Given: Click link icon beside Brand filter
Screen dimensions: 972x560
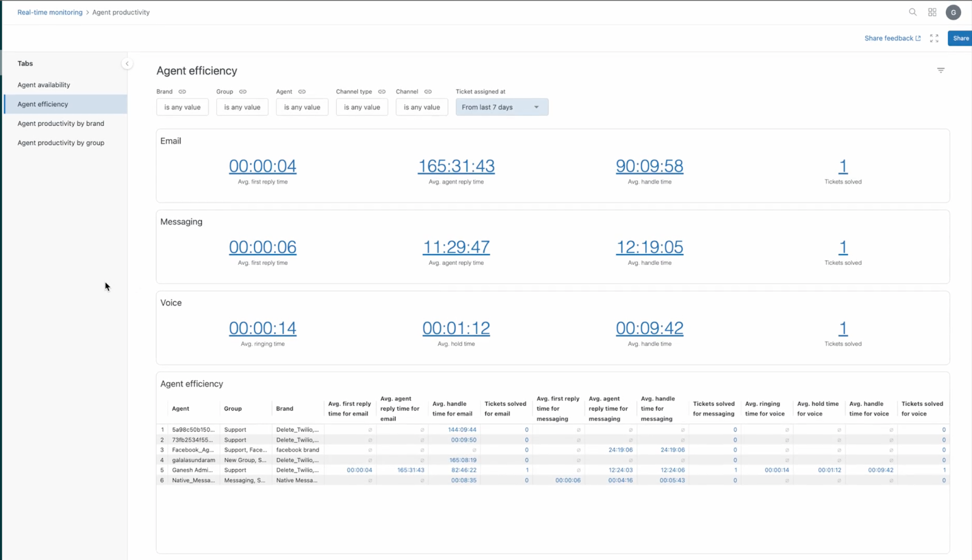Looking at the screenshot, I should [x=182, y=92].
